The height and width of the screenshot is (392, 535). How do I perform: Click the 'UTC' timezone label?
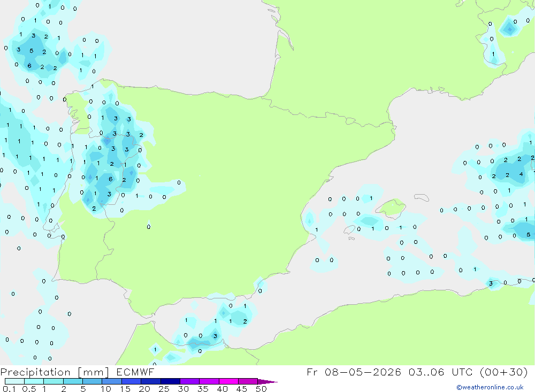[x=463, y=372]
